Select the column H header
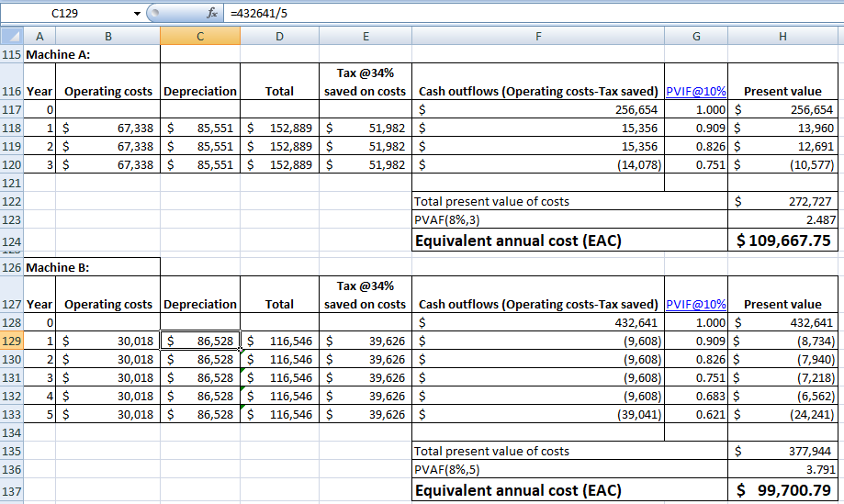Viewport: 844px width, 504px height. click(782, 36)
